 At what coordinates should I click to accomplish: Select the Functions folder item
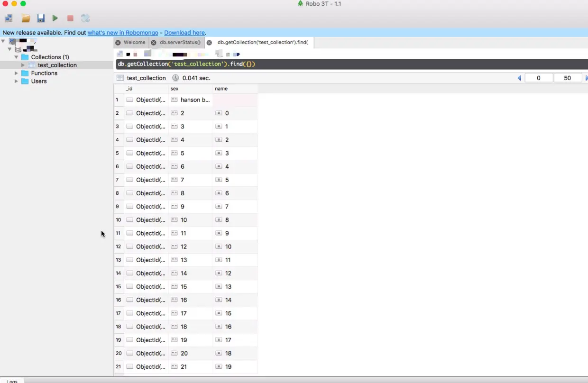44,73
